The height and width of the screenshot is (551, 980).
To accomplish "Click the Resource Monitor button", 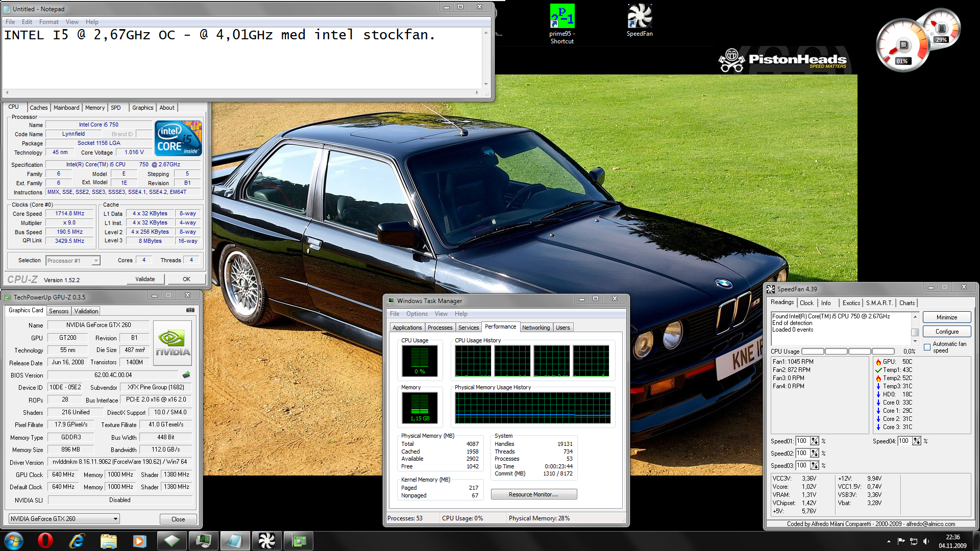I will point(533,494).
